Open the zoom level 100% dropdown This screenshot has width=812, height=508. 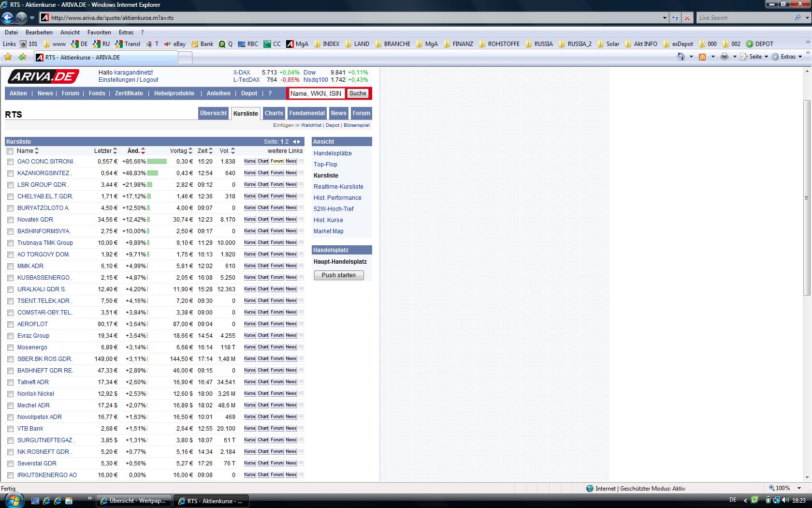point(799,488)
